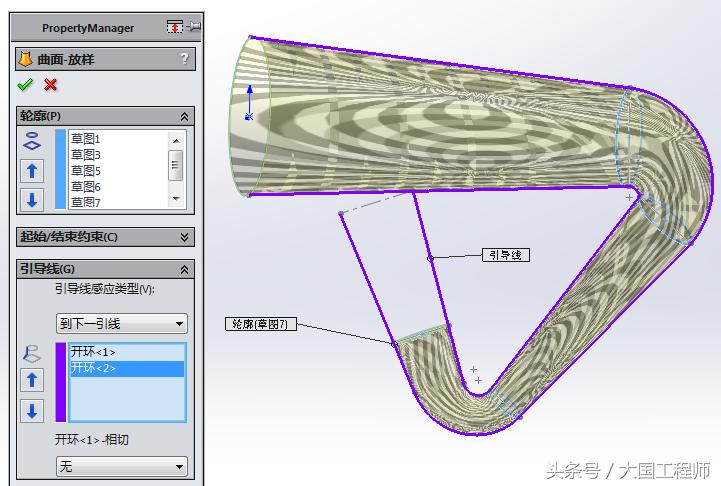Expand the 起始/结束约束(C) section
Screen dimensions: 721x486
point(184,237)
